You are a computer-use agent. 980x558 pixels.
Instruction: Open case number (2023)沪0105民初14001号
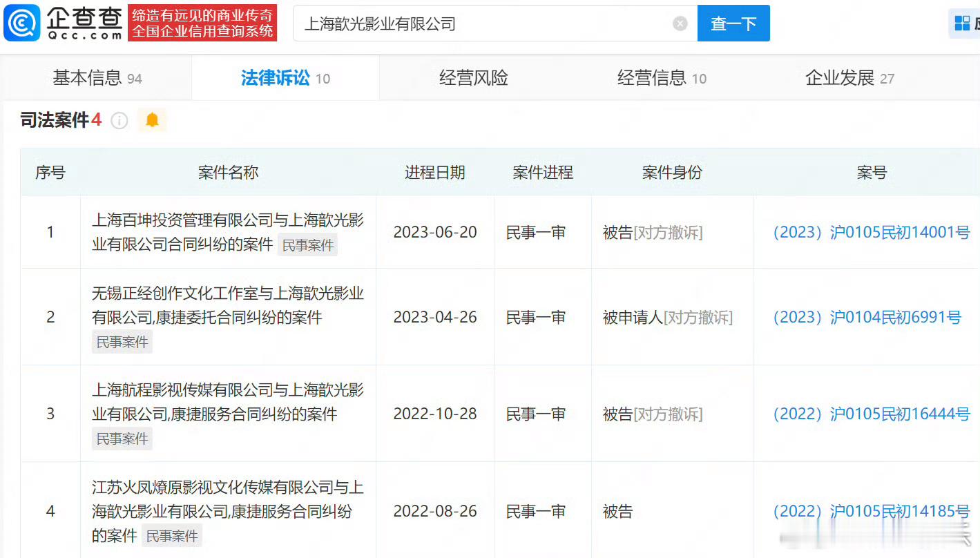872,233
